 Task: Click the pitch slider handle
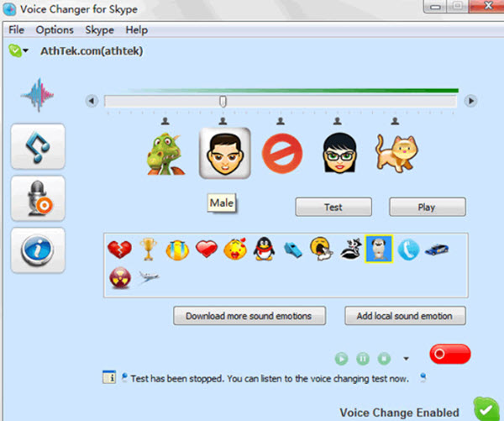point(223,102)
